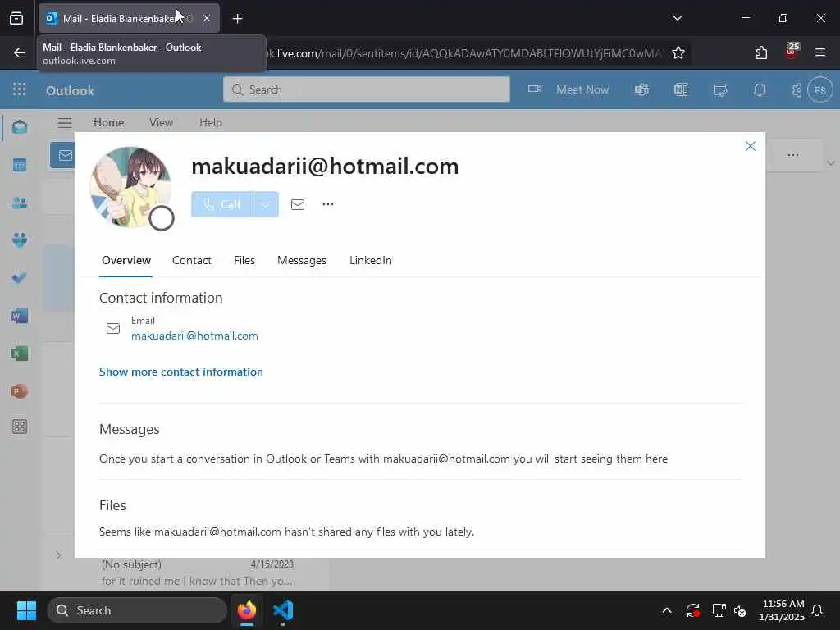This screenshot has height=630, width=840.
Task: Open uBlock extension icon with badge 25
Action: pyautogui.click(x=792, y=52)
